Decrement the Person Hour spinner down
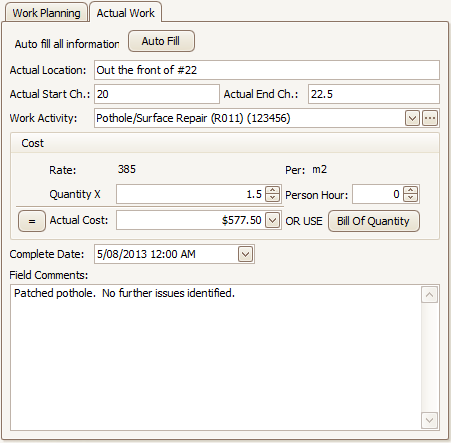The image size is (451, 443). click(410, 198)
